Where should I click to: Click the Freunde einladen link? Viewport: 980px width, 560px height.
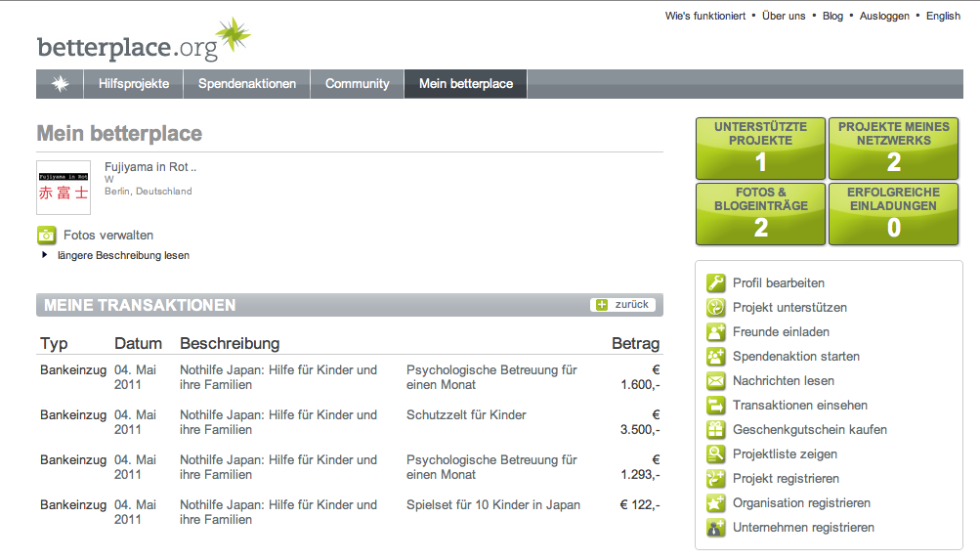tap(782, 332)
